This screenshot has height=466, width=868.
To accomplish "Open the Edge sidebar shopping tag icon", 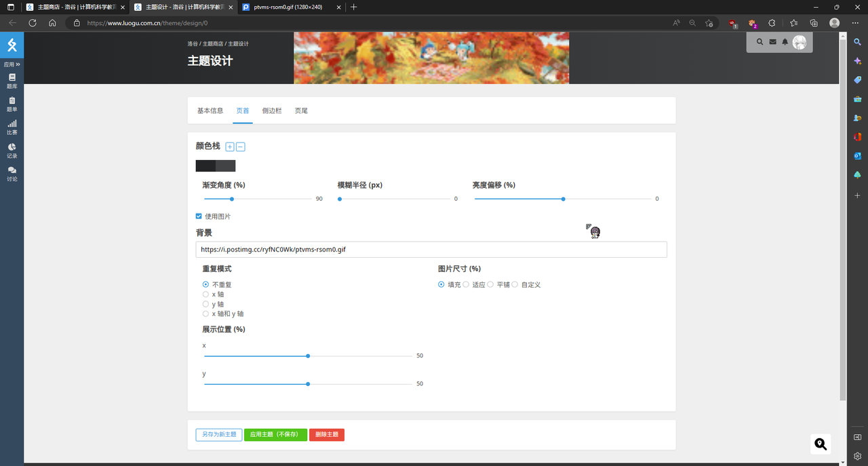I will point(857,79).
